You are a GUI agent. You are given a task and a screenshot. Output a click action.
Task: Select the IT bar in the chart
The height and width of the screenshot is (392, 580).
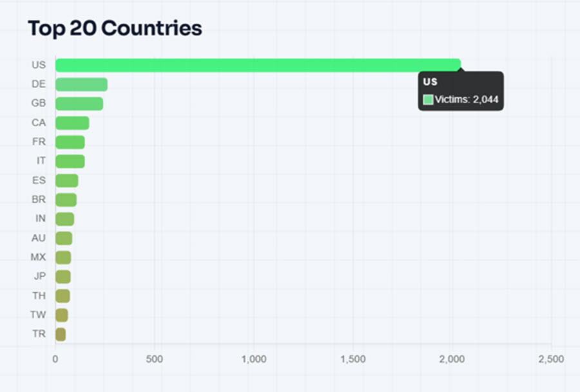[x=70, y=162]
